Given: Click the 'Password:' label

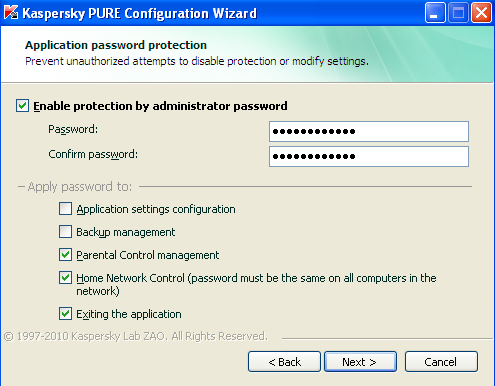Looking at the screenshot, I should click(x=73, y=129).
